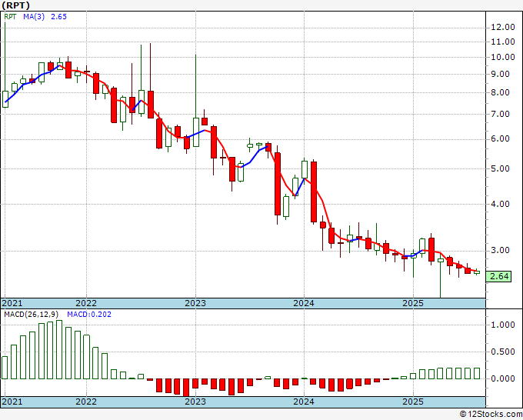Click the 0.500 MACD axis label
Viewport: 523px width, 420px height.
pyautogui.click(x=503, y=352)
